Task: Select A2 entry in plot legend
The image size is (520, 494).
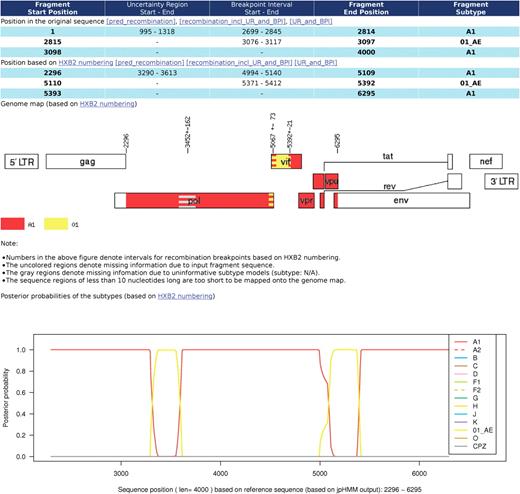Action: click(467, 350)
